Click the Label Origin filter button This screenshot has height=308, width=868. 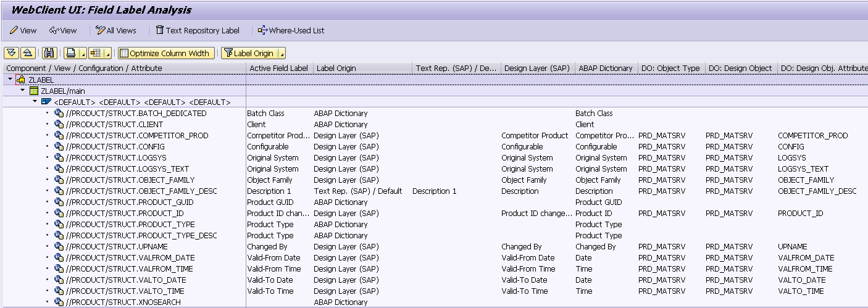click(249, 53)
